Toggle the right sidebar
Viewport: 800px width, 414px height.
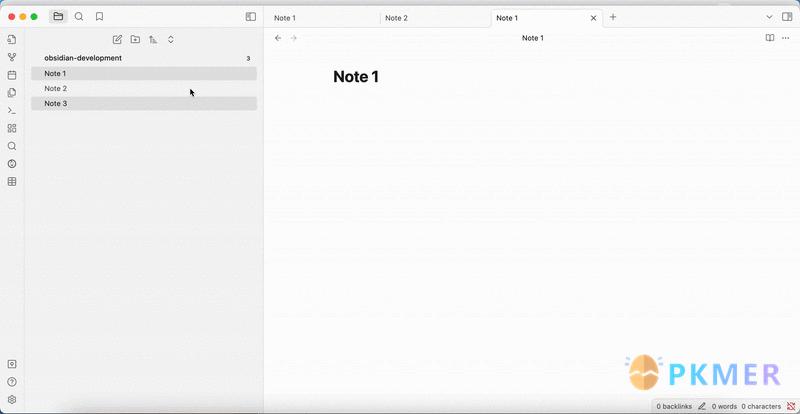click(787, 17)
